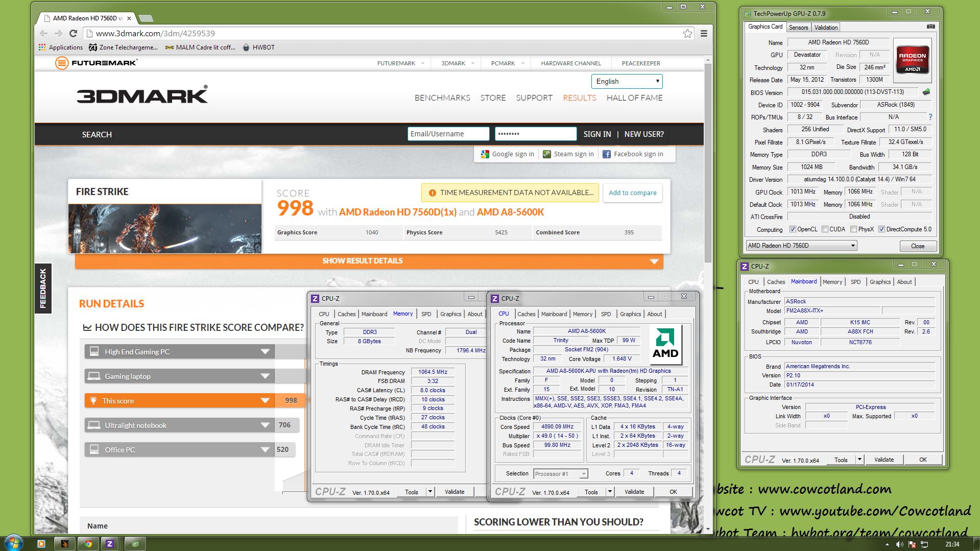
Task: Click the AMD logo in the CPU-Z CPU window
Action: 665,345
